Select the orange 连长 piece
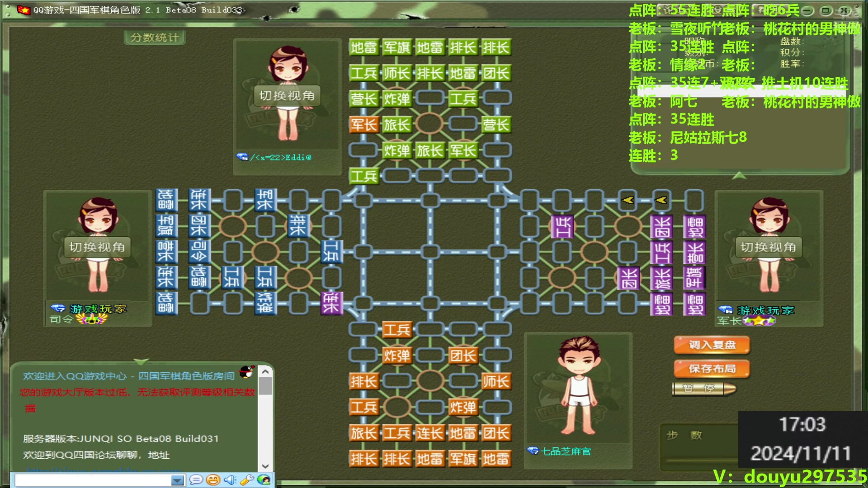 click(x=429, y=433)
